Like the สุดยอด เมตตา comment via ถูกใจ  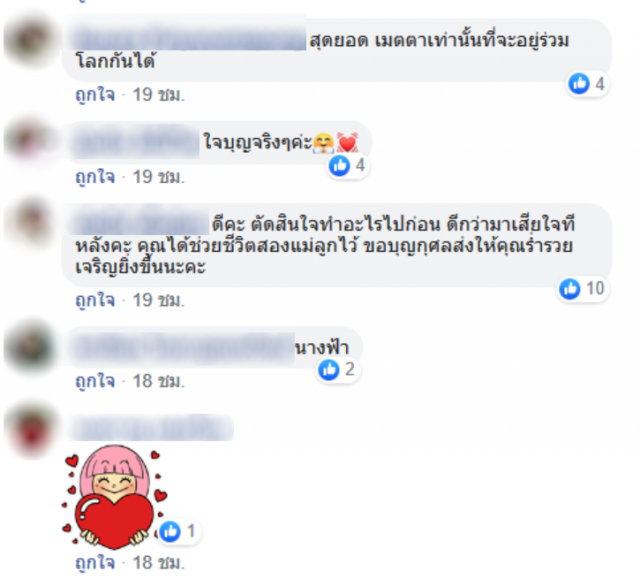click(95, 95)
